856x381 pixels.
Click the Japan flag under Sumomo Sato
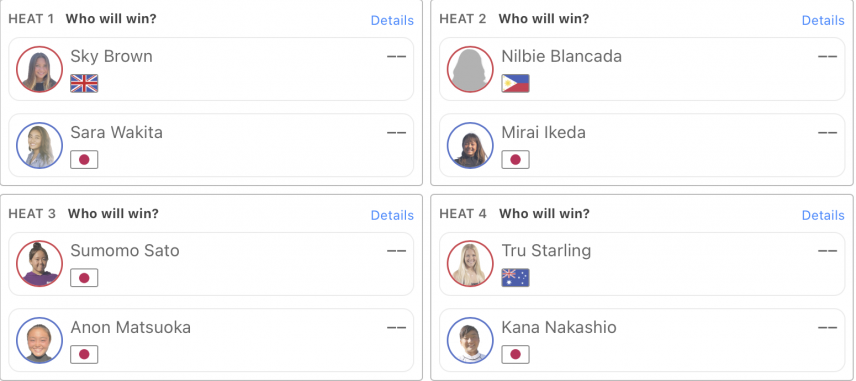(x=84, y=278)
